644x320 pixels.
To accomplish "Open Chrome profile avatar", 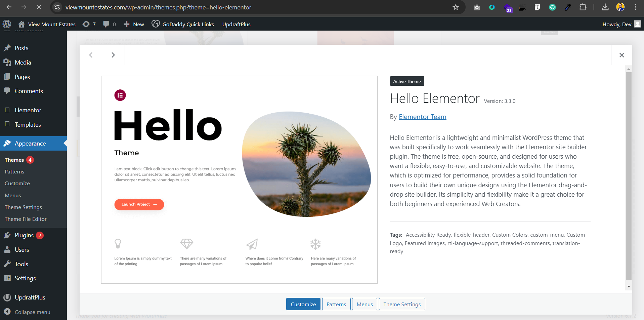I will (620, 7).
